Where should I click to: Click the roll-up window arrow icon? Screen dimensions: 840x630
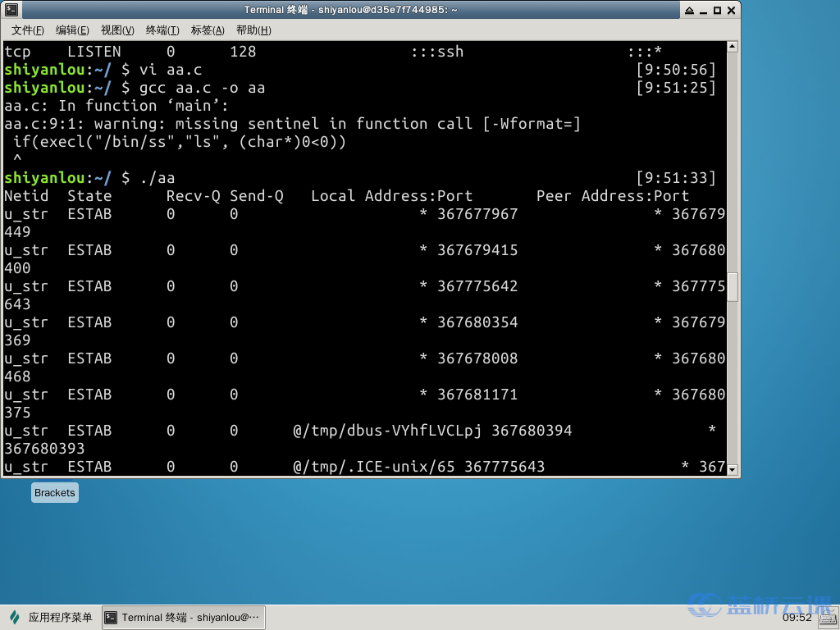pos(689,10)
